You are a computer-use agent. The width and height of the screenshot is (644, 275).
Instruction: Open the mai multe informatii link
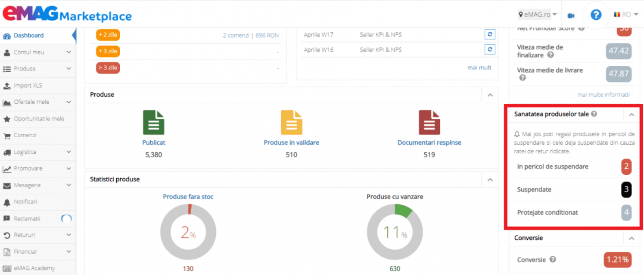[x=604, y=95]
